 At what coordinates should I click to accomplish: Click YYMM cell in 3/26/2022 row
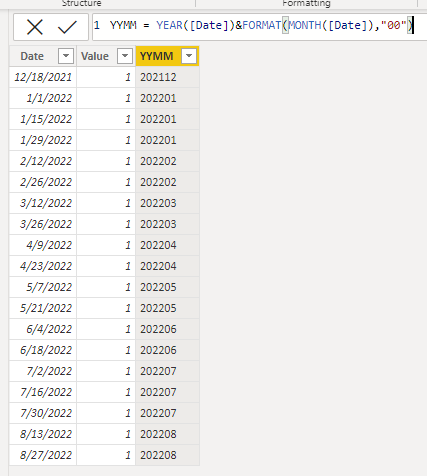point(167,224)
